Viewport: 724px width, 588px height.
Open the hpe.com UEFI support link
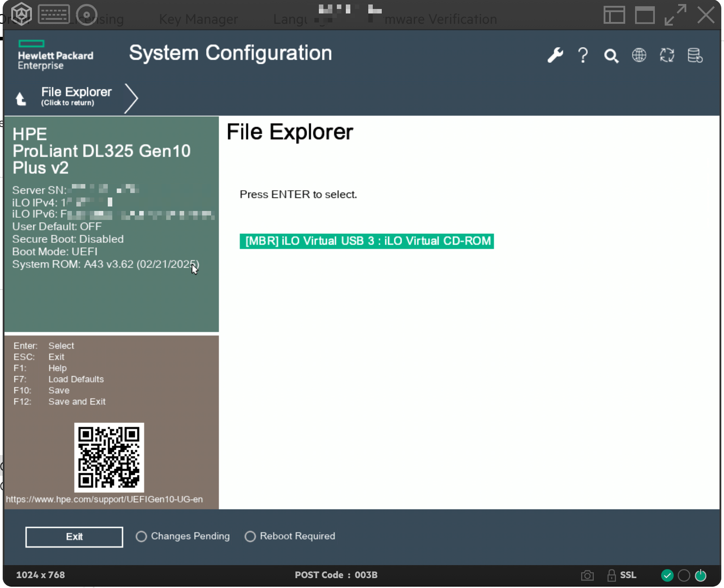(104, 500)
